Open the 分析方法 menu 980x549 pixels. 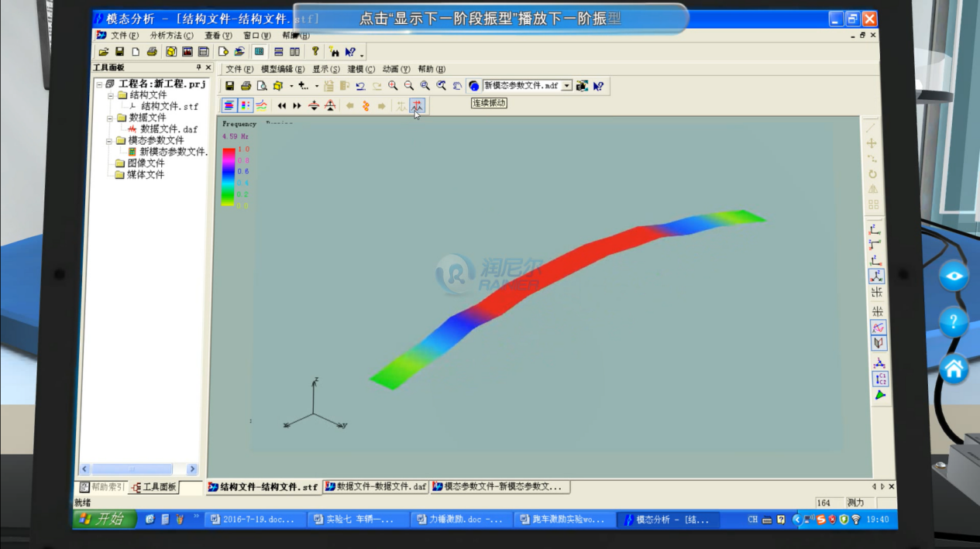[171, 36]
